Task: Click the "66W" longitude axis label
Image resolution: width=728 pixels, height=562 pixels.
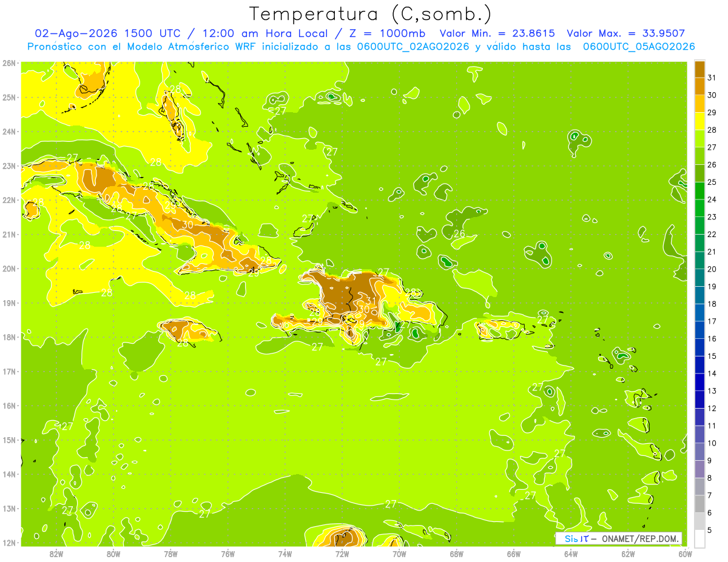Action: point(514,554)
